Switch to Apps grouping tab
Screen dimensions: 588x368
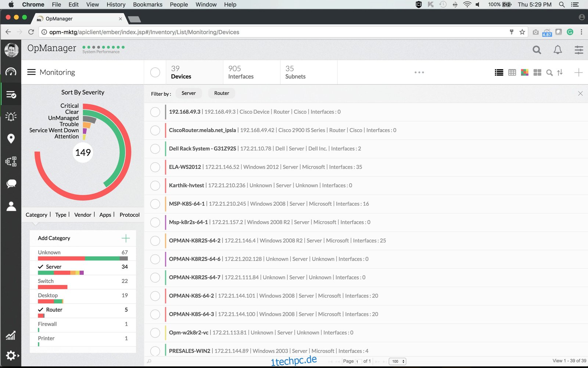tap(105, 215)
